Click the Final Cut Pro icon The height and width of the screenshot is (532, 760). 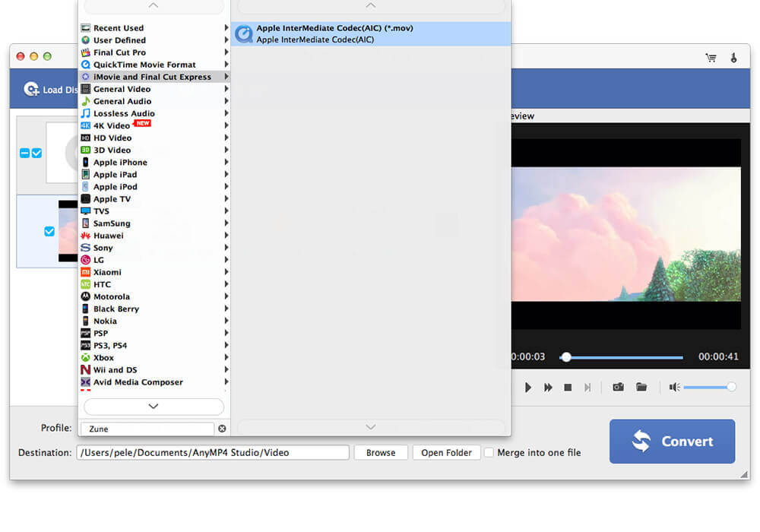86,52
